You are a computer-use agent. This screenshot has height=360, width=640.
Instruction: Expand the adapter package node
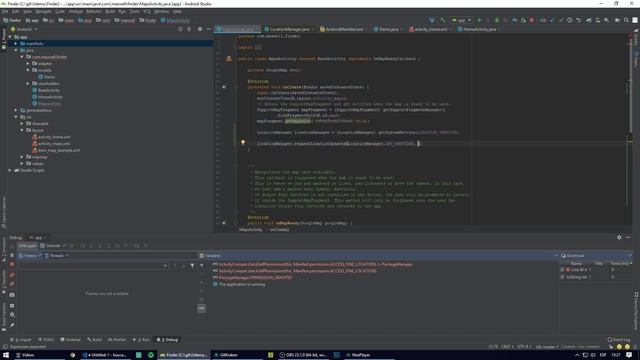tap(28, 63)
